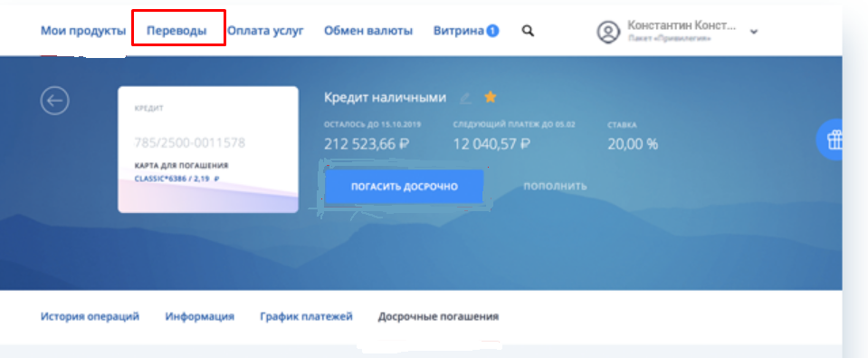Click user name Константин Конст...
The width and height of the screenshot is (868, 358).
click(682, 25)
